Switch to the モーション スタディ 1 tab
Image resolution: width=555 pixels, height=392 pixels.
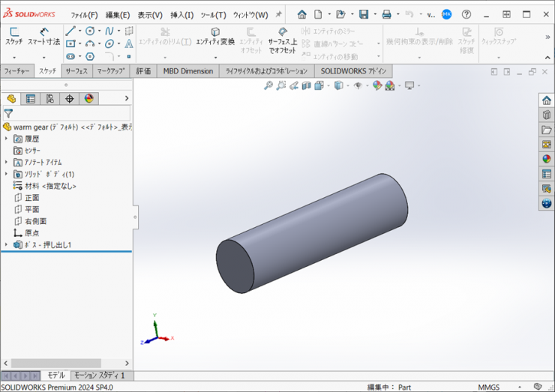click(x=100, y=376)
